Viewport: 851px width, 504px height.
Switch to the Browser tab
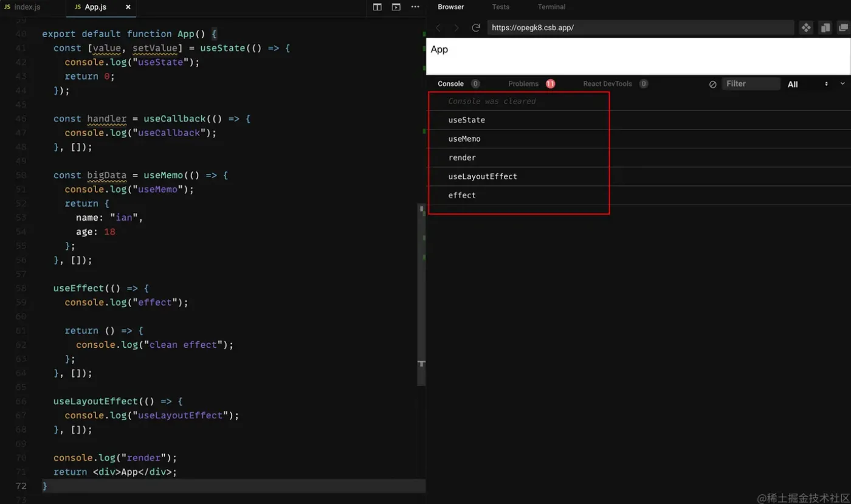click(x=451, y=7)
